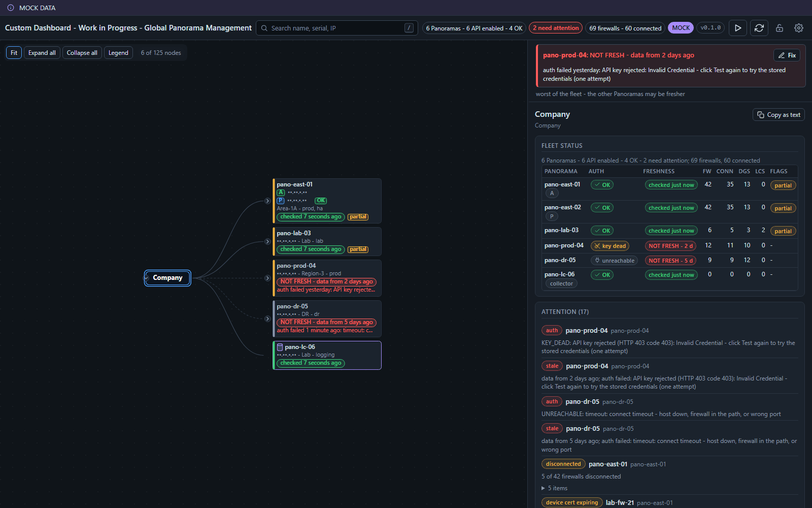812x508 pixels.
Task: Click 'NOT FRESH - 5 d' freshness badge
Action: click(670, 261)
